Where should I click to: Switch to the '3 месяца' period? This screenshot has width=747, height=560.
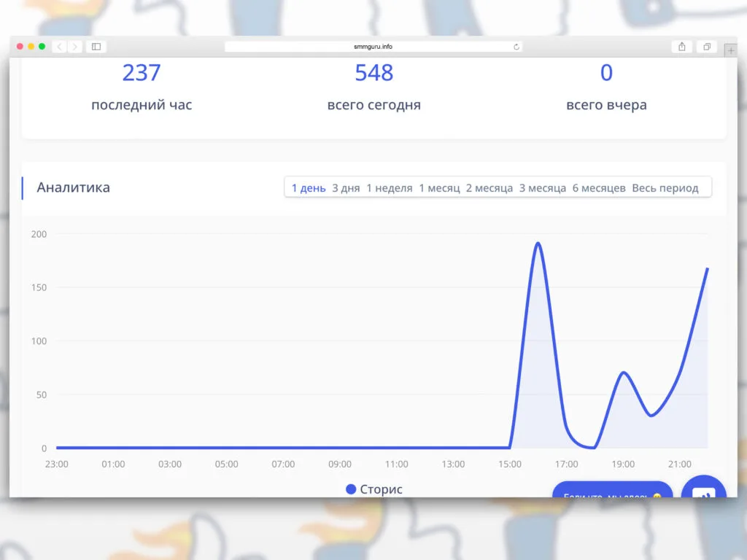(543, 188)
